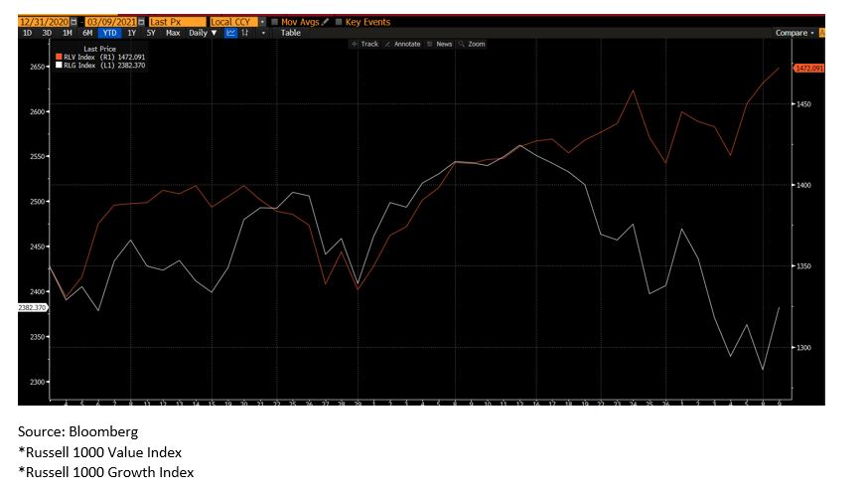Click the start date field 12/31/2020
This screenshot has width=868, height=497.
click(44, 22)
